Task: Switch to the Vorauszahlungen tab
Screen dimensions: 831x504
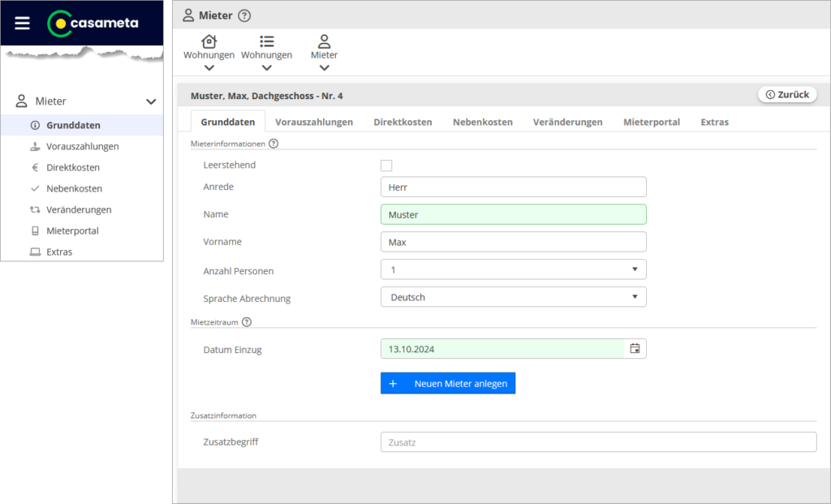Action: pyautogui.click(x=313, y=122)
